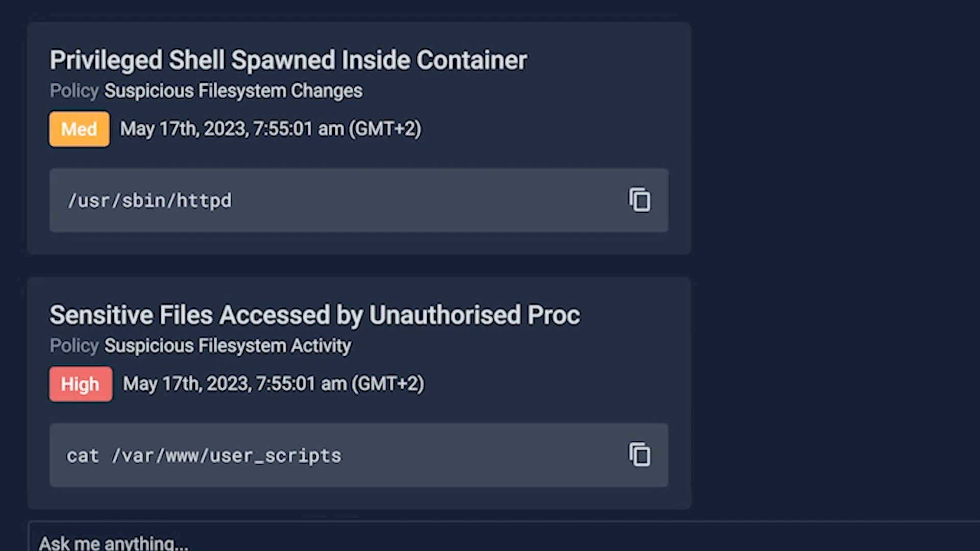Click the red High severity badge
This screenshot has height=551, width=980.
point(80,384)
